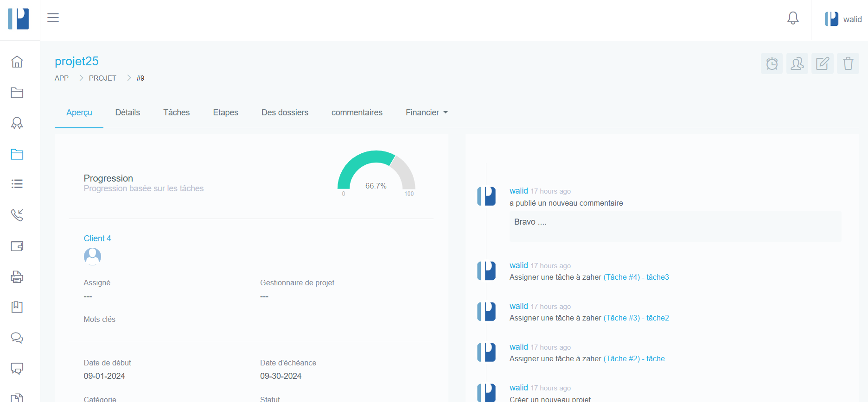
Task: Open the incoming call icon in sidebar
Action: point(17,215)
